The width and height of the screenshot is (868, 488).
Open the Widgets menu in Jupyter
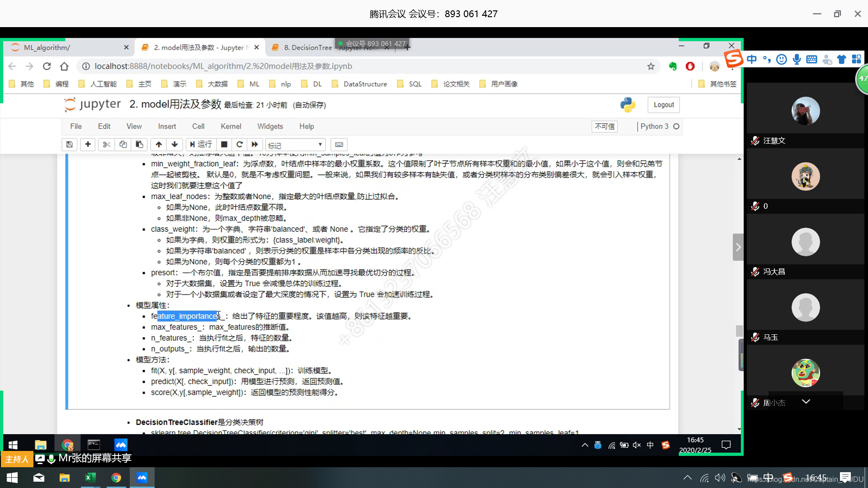click(270, 127)
